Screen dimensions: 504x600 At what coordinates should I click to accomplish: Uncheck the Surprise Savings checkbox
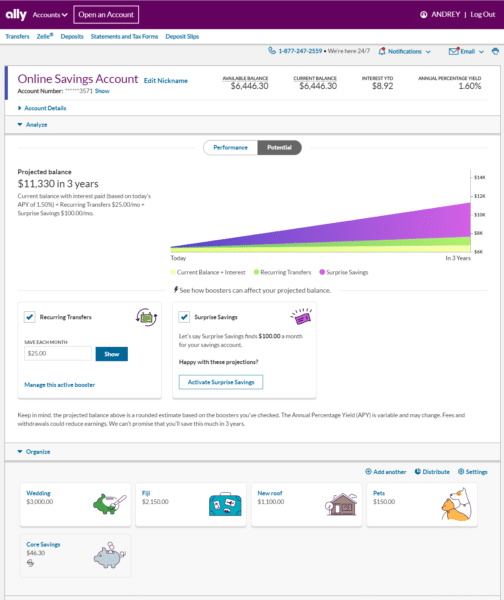184,317
